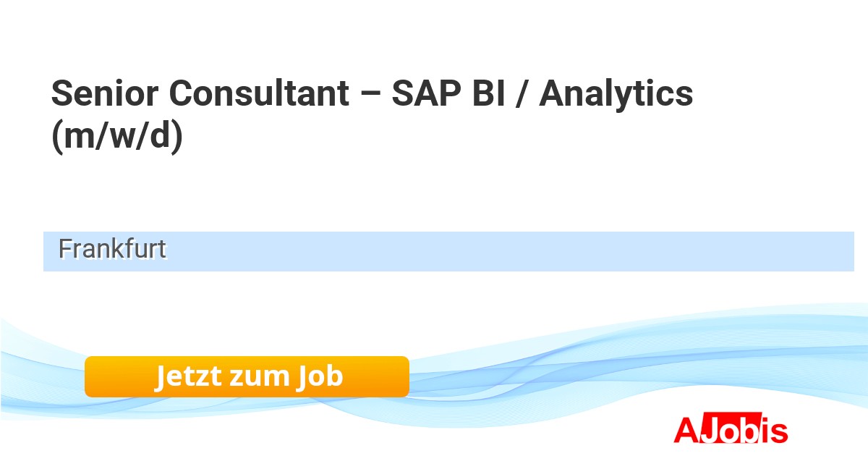
Task: Click the dash between Consultant and SAP
Action: 371,96
